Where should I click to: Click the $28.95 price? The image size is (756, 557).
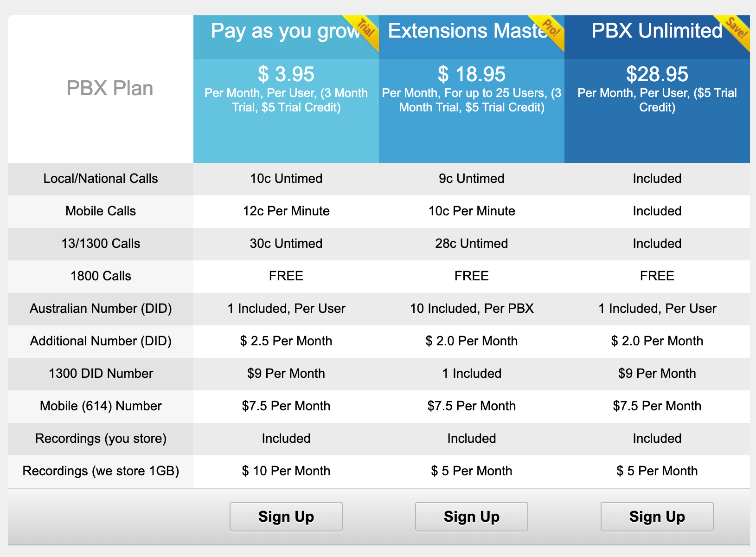pyautogui.click(x=657, y=74)
